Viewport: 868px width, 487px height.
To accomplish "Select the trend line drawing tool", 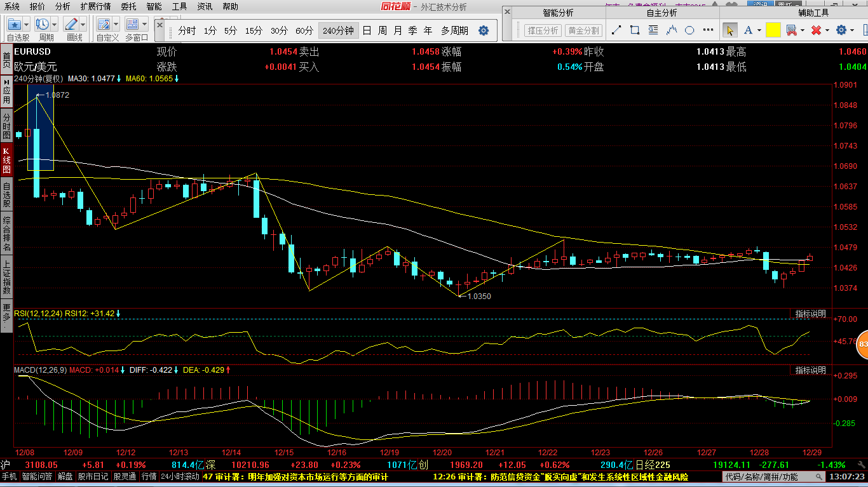I will click(616, 30).
